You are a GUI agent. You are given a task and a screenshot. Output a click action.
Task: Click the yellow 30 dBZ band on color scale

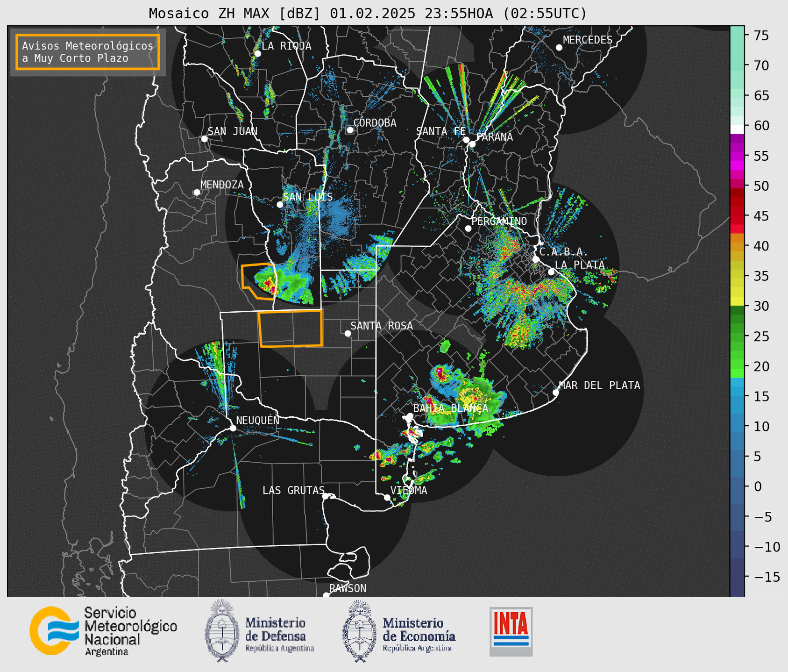[x=737, y=302]
